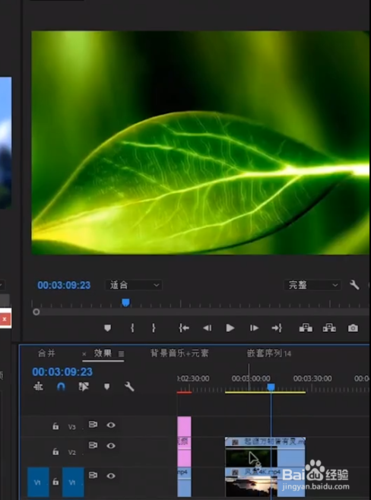Hide track V3 output eye
The width and height of the screenshot is (371, 500).
pyautogui.click(x=111, y=425)
